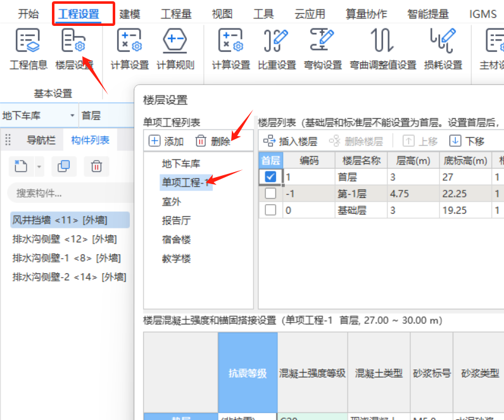The image size is (504, 420).
Task: Click the new component icon
Action: click(21, 166)
